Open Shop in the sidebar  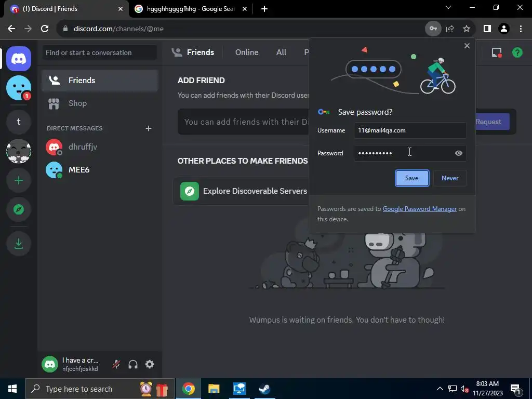point(100,103)
